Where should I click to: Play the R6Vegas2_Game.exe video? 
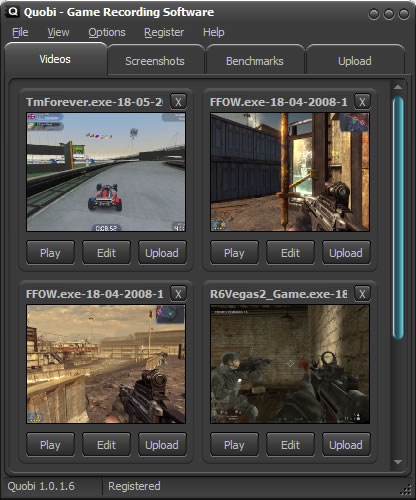click(x=234, y=445)
